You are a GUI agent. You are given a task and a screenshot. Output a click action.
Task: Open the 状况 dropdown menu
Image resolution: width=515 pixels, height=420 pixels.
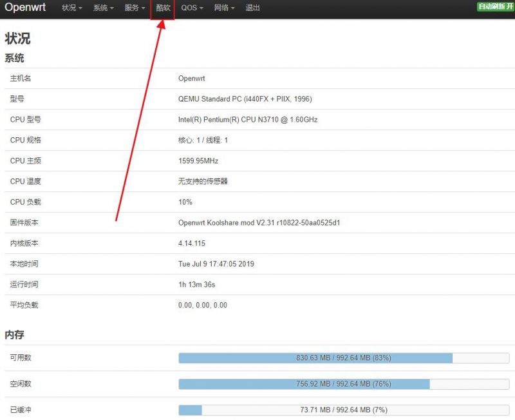pos(71,8)
